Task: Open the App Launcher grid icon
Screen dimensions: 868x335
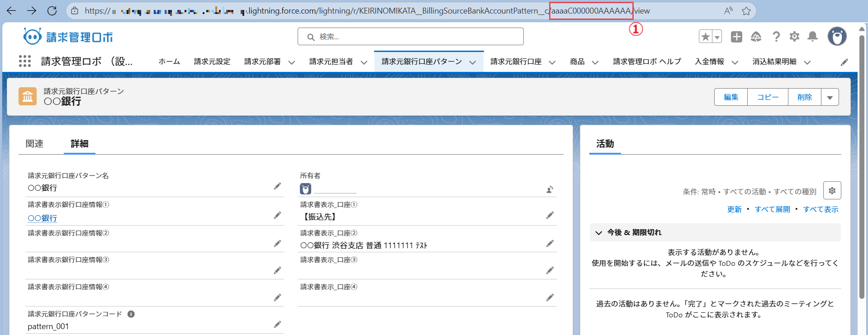Action: [x=25, y=61]
